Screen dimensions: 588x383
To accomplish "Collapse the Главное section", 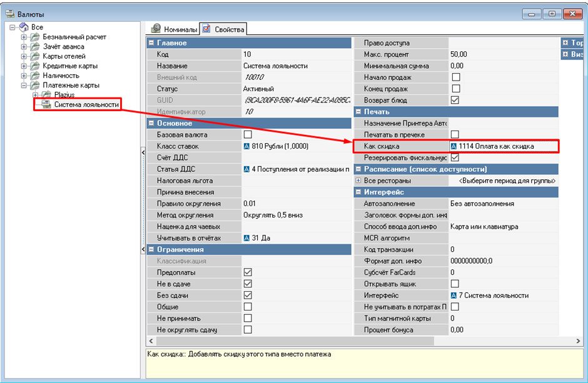I will click(x=151, y=43).
